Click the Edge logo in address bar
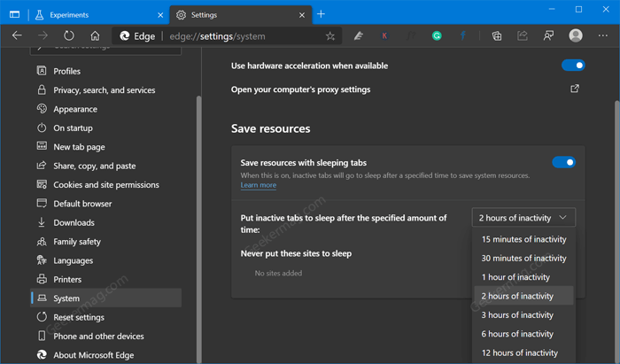The width and height of the screenshot is (620, 364). click(125, 36)
